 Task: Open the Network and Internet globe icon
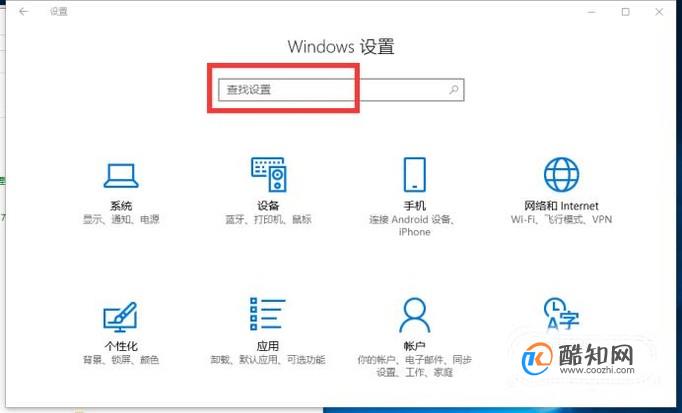pyautogui.click(x=561, y=175)
